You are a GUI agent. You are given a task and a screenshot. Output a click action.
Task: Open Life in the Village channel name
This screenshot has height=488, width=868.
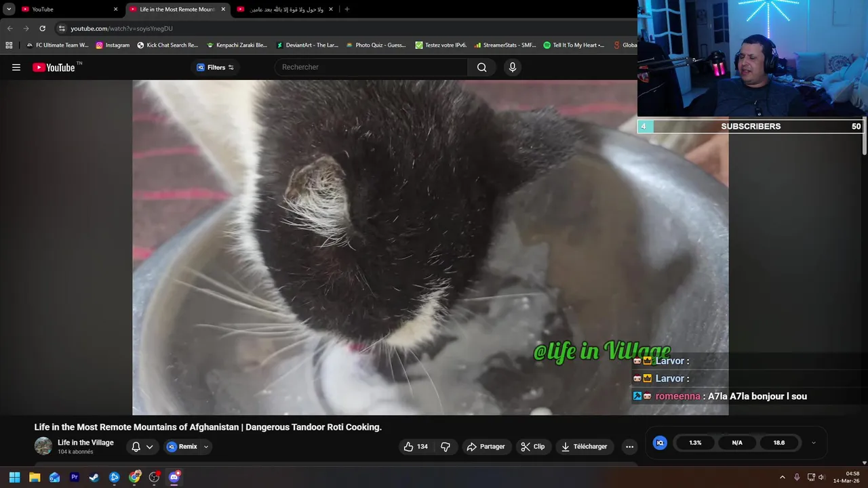pos(85,443)
